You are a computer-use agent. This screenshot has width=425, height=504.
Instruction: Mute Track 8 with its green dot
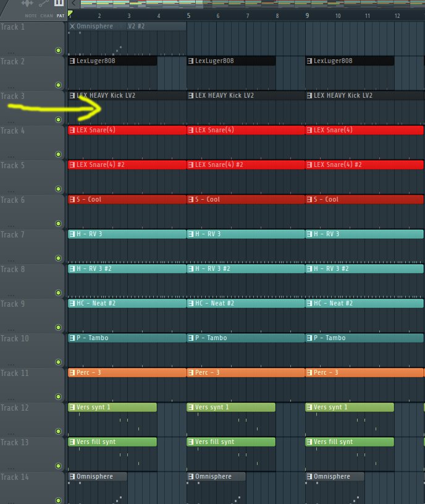click(x=58, y=293)
